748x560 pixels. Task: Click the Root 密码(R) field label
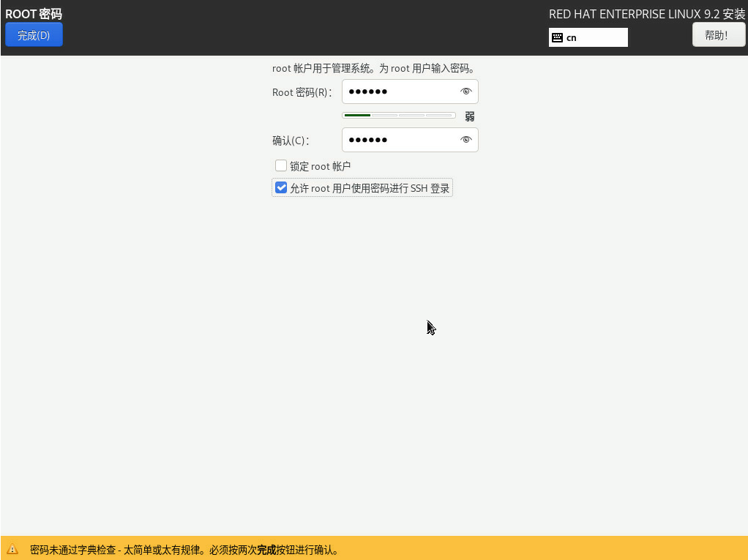(x=302, y=92)
